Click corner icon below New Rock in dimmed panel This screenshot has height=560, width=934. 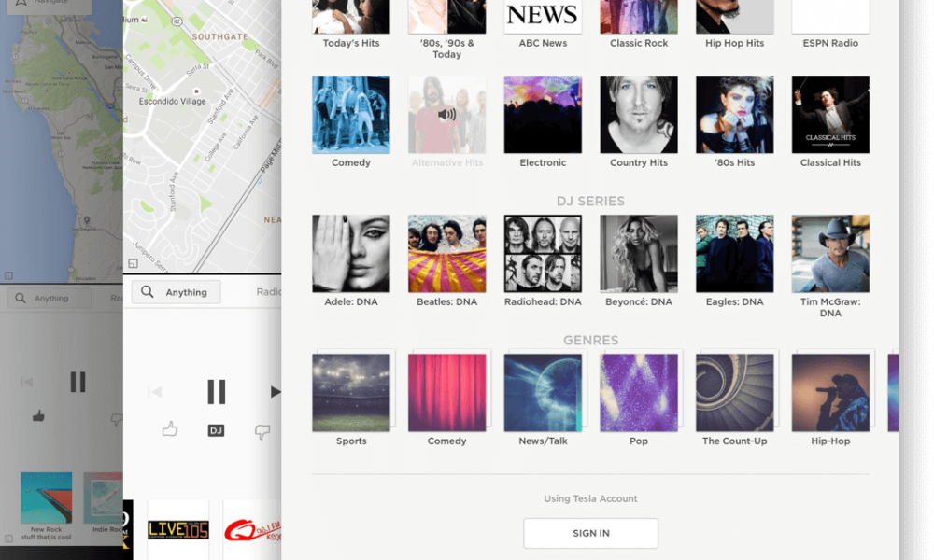pos(8,539)
